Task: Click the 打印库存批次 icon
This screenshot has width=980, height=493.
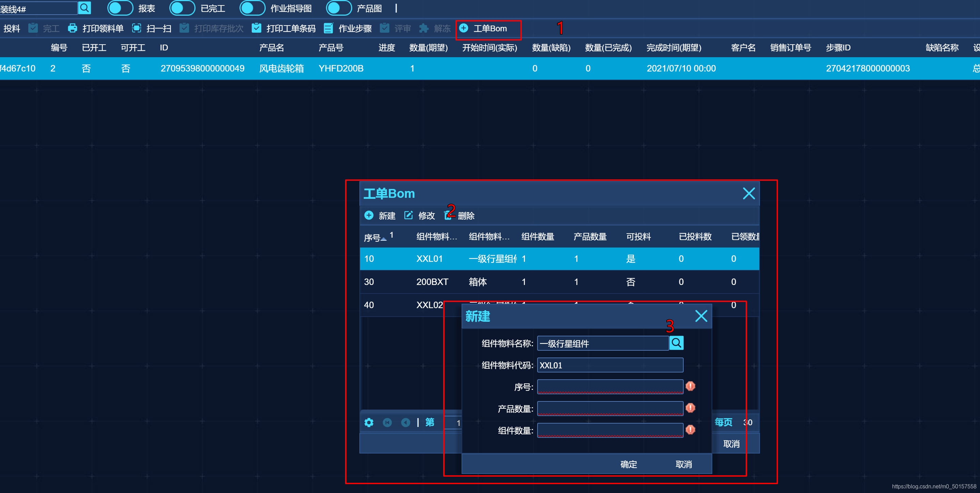Action: 184,28
